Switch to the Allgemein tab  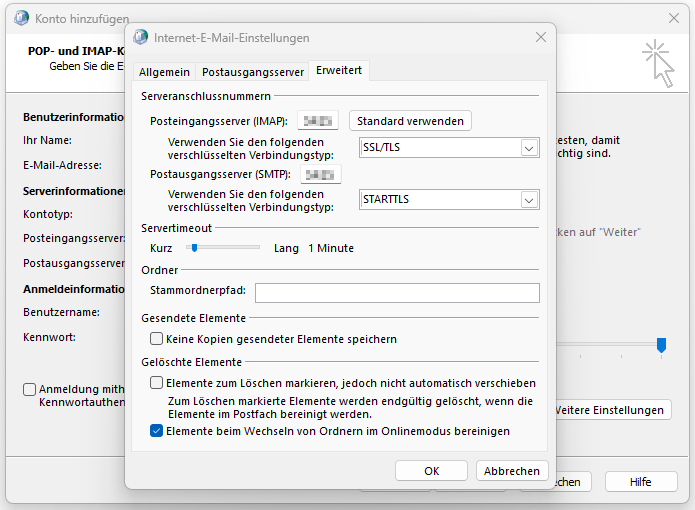[x=164, y=72]
